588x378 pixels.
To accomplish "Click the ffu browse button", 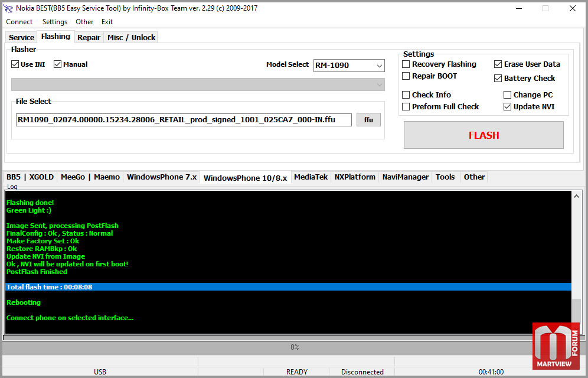I will pyautogui.click(x=368, y=120).
